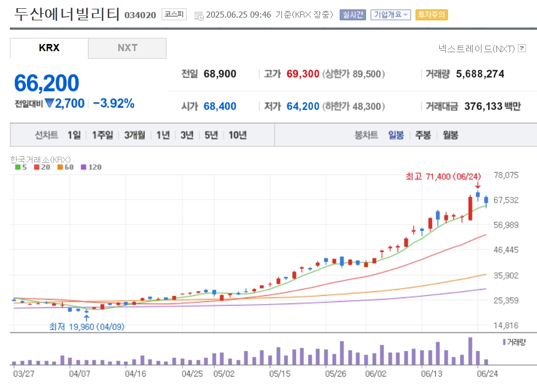This screenshot has width=537, height=392.
Task: Click the 넥스트레이드(NXT) link text
Action: point(477,49)
